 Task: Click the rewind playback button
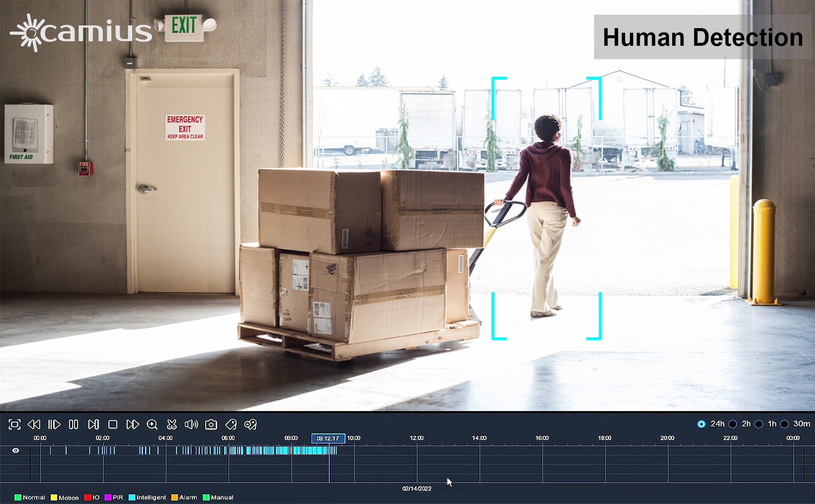(x=34, y=425)
